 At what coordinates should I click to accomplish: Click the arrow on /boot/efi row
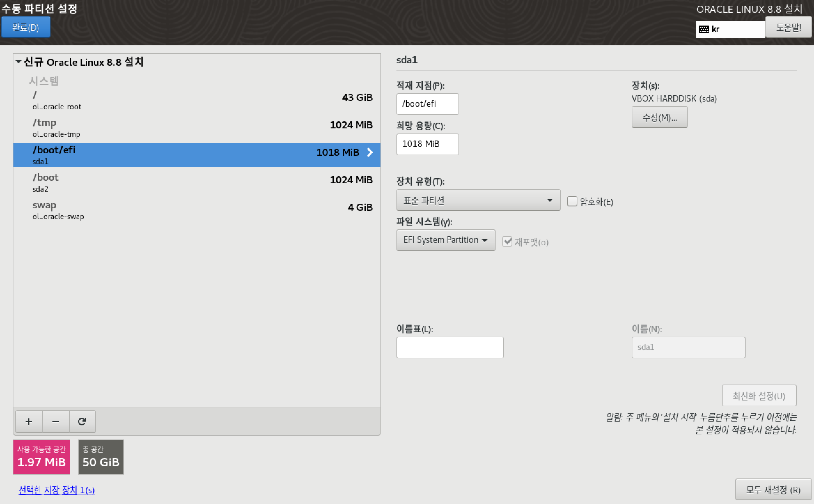click(x=370, y=152)
